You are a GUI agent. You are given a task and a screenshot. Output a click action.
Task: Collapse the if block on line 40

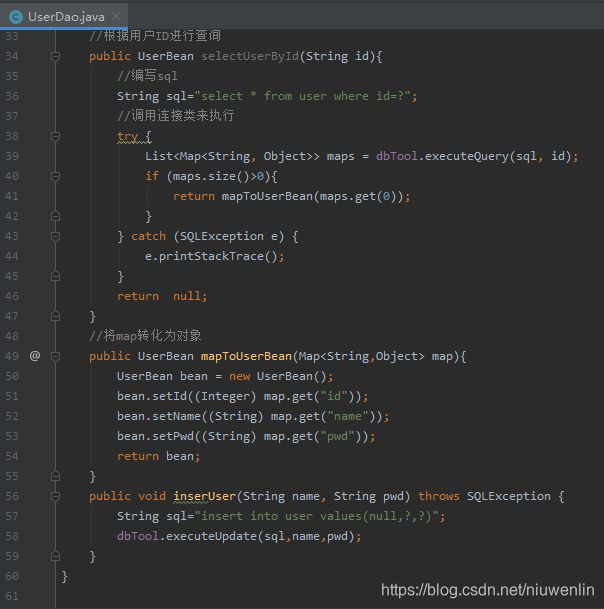pos(56,176)
